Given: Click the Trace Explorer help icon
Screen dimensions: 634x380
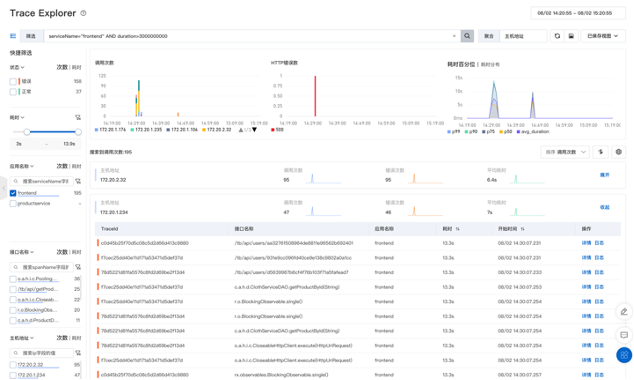Looking at the screenshot, I should coord(83,13).
